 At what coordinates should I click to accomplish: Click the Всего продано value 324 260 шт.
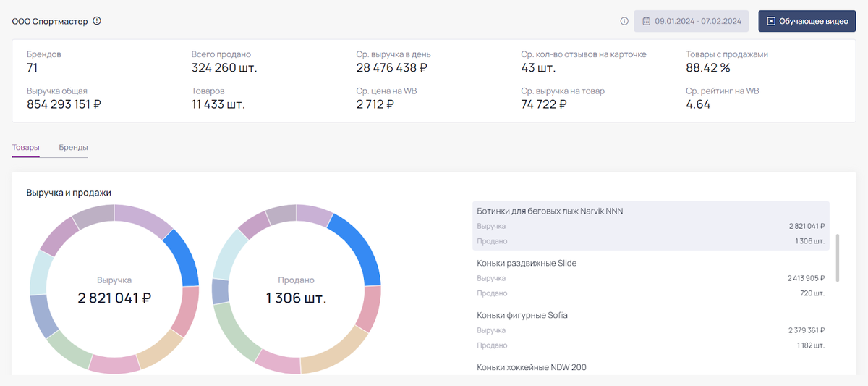224,68
